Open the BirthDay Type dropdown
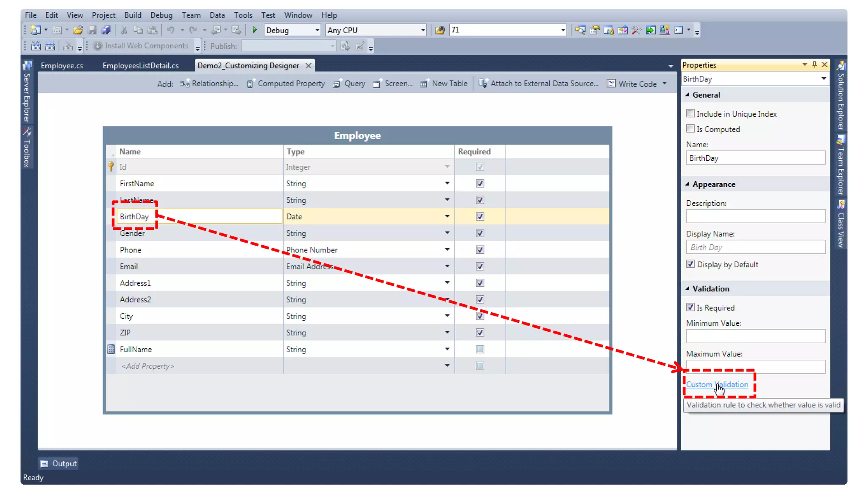Screen dimensions: 868x490 (x=447, y=216)
